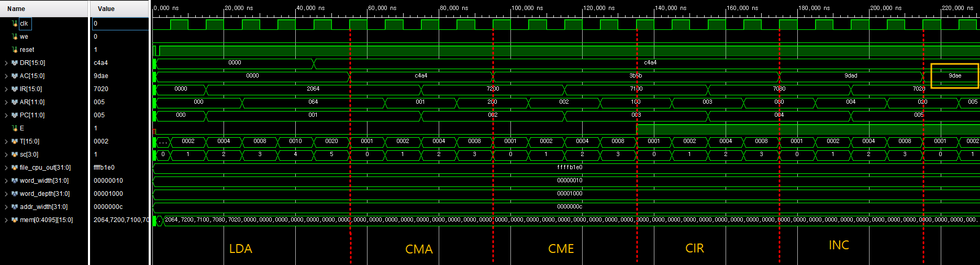980x265 pixels.
Task: Click the 064 segment in AR waveform
Action: (x=313, y=102)
